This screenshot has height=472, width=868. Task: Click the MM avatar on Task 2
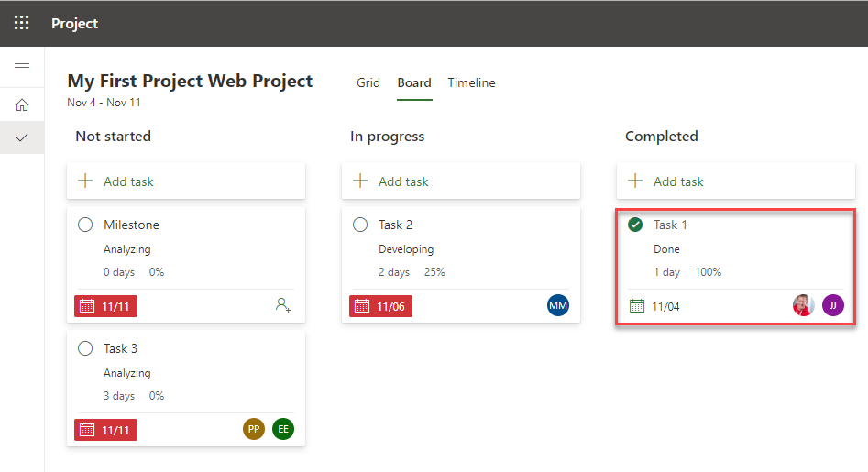tap(558, 305)
